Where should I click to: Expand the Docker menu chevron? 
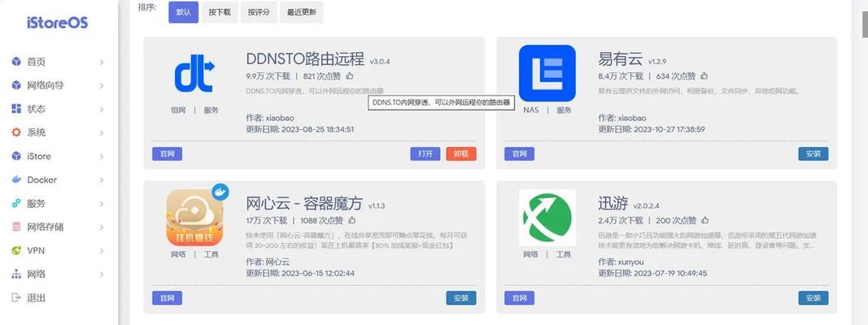102,180
